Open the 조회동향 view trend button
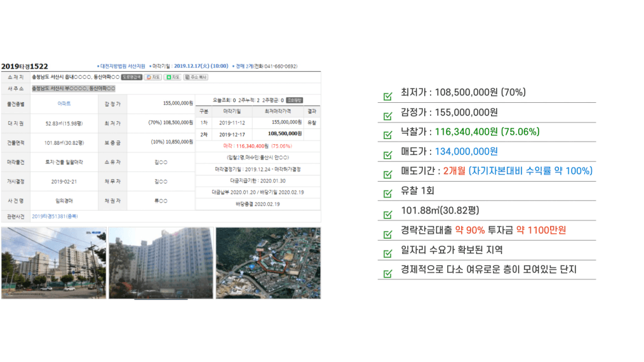Viewport: 644px width, 362px height. [x=295, y=100]
